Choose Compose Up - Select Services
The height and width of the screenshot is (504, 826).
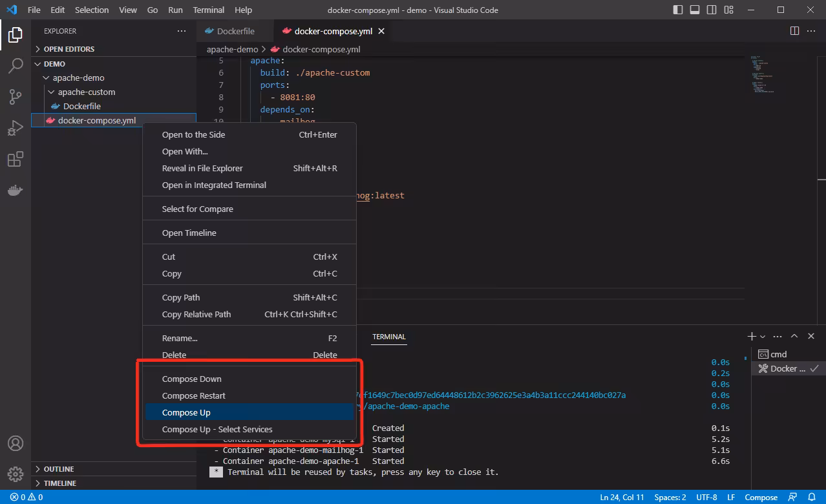pyautogui.click(x=249, y=429)
